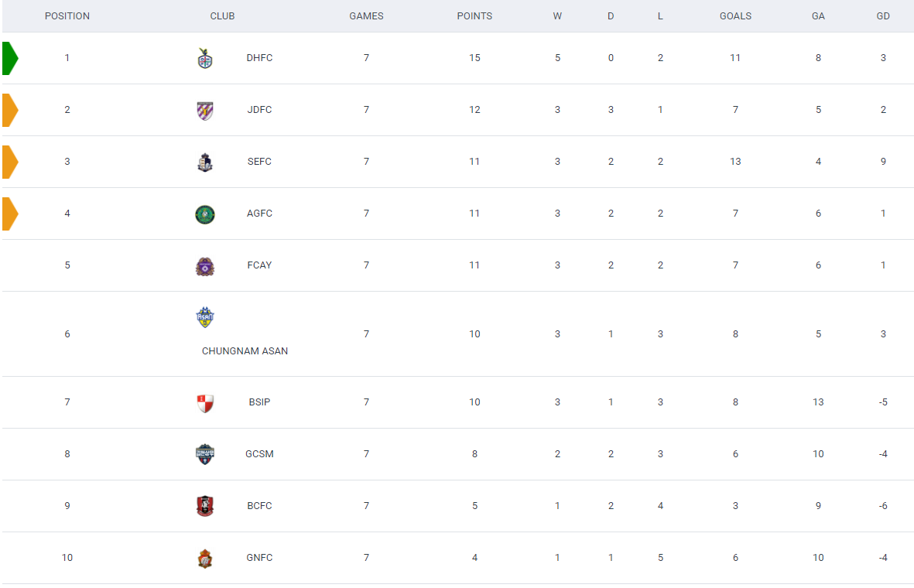This screenshot has width=914, height=588.
Task: Click the orange arrow marker beside position 4
Action: pyautogui.click(x=11, y=214)
